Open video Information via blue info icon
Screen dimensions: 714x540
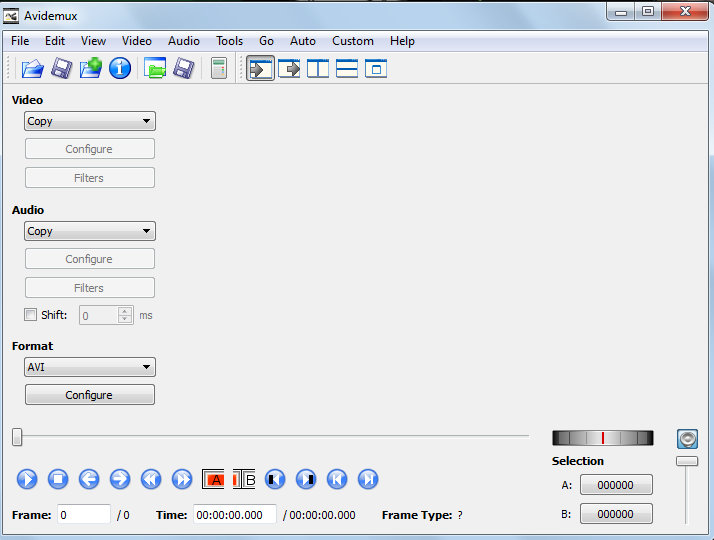coord(120,69)
